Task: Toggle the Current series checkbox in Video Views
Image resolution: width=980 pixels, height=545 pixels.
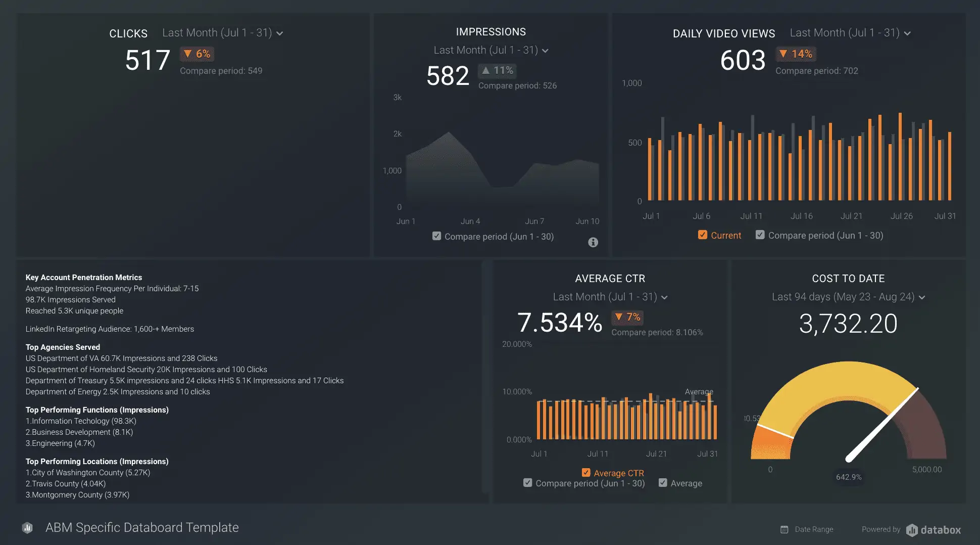Action: (x=702, y=235)
